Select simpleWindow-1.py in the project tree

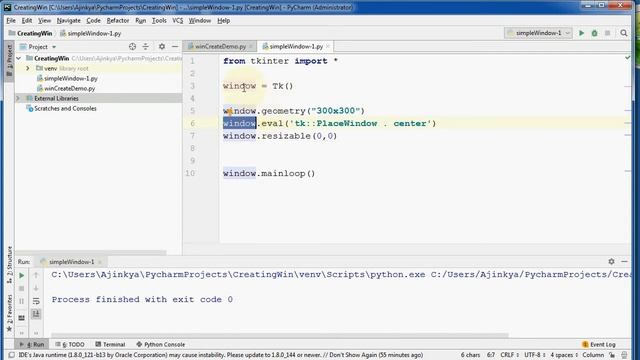67,78
